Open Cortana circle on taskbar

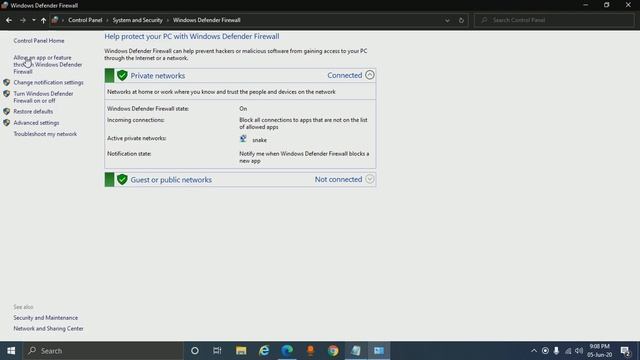coord(195,351)
